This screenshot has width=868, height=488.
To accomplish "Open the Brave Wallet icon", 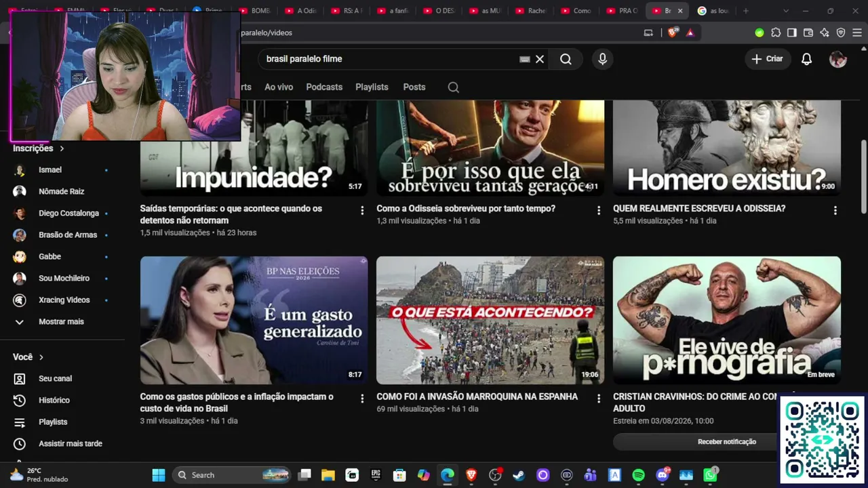I will tap(808, 33).
